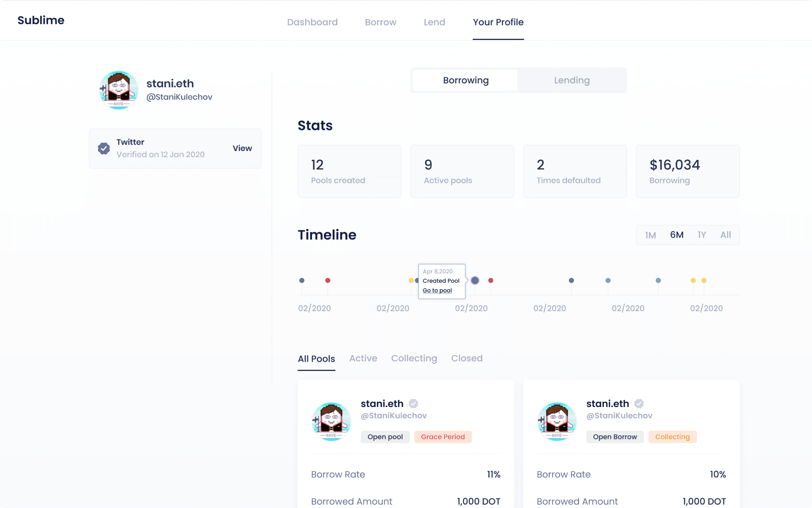Click the first red timeline marker
The image size is (812, 508).
[328, 280]
